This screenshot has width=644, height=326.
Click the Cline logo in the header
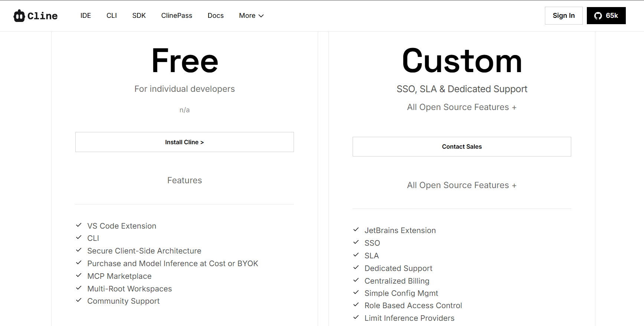tap(36, 16)
